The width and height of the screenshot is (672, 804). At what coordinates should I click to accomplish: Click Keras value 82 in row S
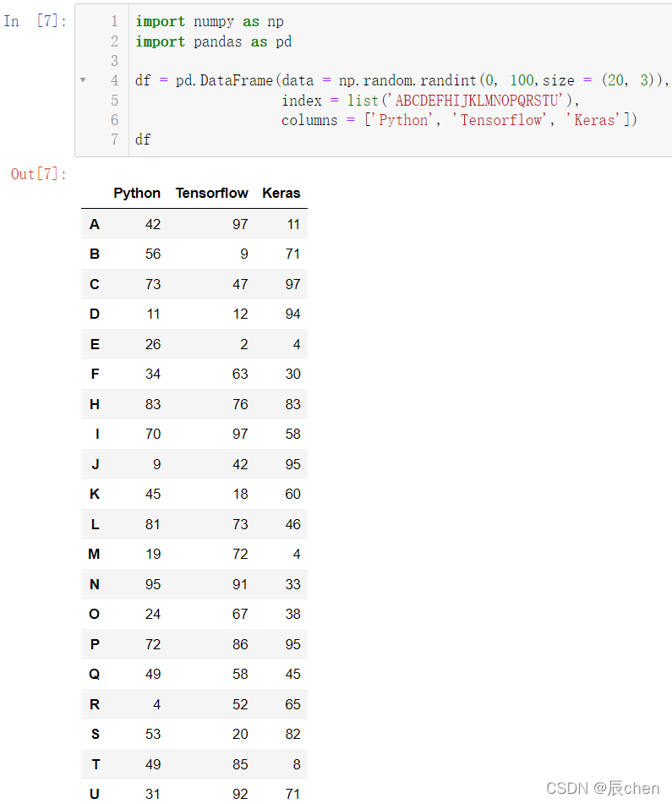(x=292, y=734)
